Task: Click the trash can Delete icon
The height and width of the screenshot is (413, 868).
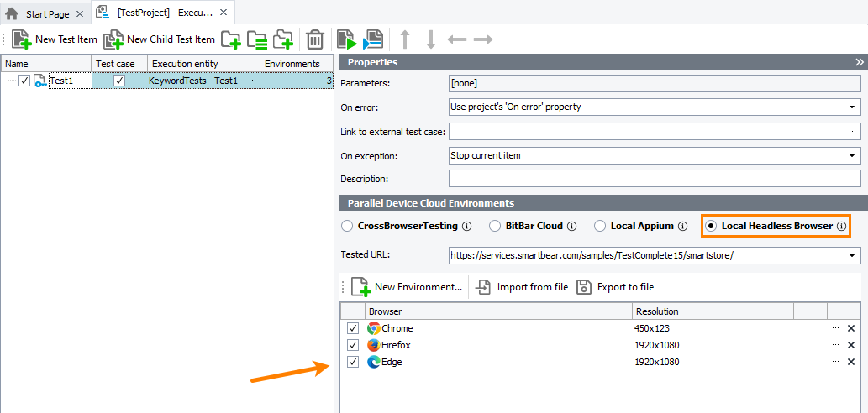Action: [x=315, y=39]
